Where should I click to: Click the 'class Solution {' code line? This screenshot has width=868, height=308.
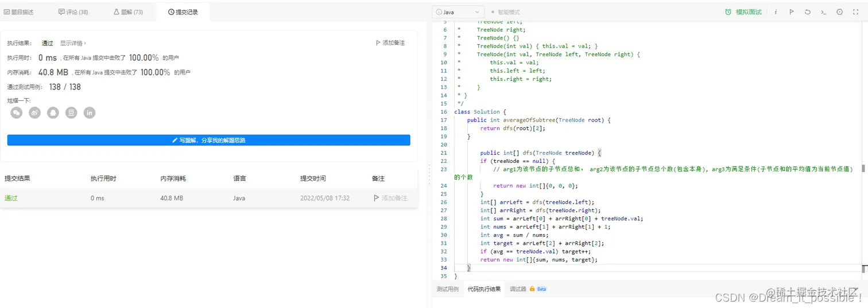[x=480, y=112]
